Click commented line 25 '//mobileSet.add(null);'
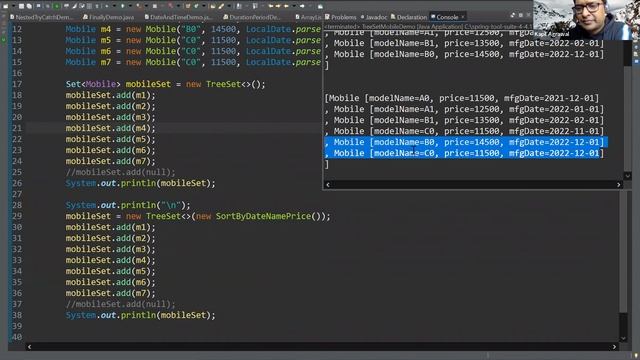This screenshot has height=360, width=640. click(x=120, y=172)
